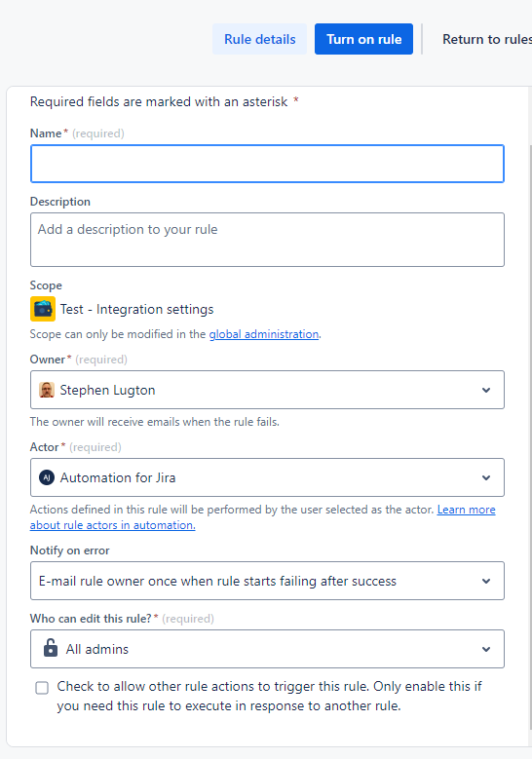This screenshot has height=759, width=532.
Task: Open the Owner dropdown showing Stephen Lugton
Action: [267, 390]
